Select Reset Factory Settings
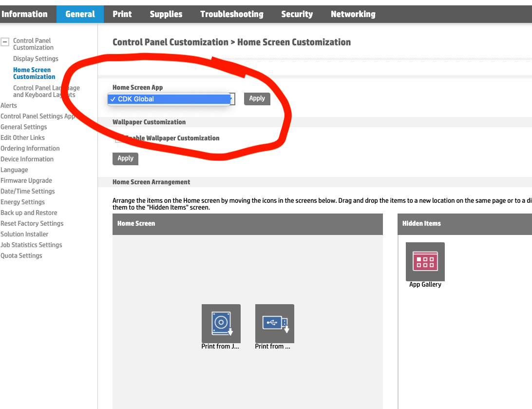The width and height of the screenshot is (532, 409). (32, 223)
